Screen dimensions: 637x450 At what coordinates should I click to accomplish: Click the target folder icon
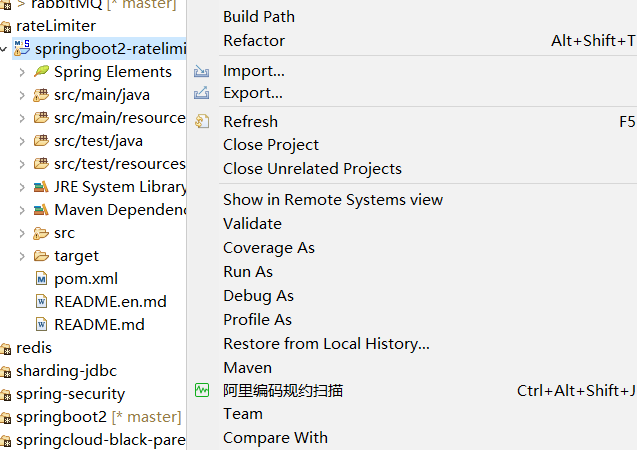coord(41,256)
